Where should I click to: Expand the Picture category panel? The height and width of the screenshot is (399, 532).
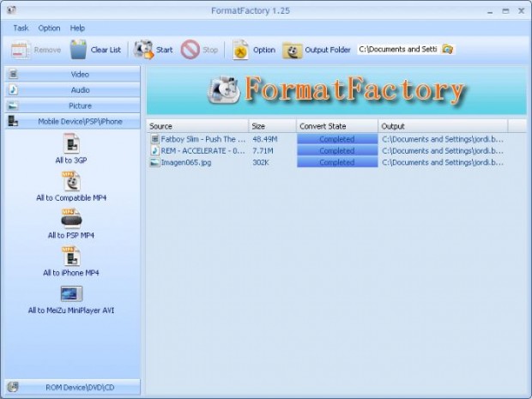click(x=71, y=106)
